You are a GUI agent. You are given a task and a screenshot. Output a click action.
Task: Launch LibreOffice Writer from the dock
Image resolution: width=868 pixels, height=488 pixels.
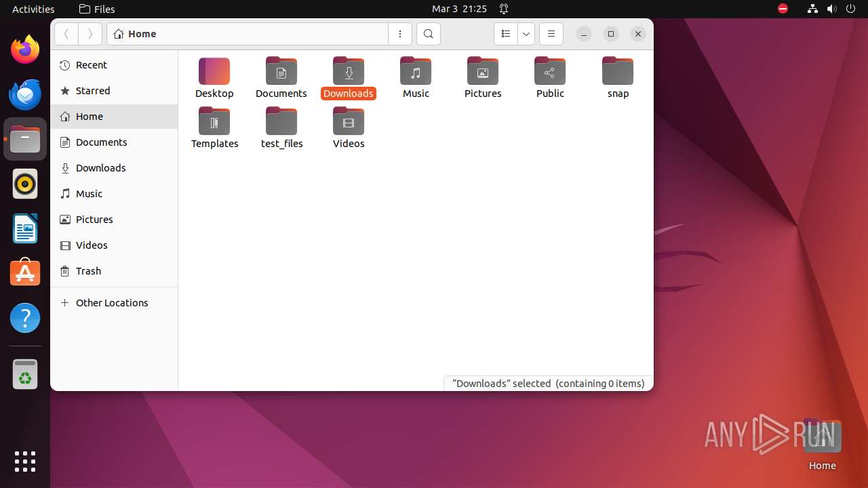pyautogui.click(x=25, y=228)
